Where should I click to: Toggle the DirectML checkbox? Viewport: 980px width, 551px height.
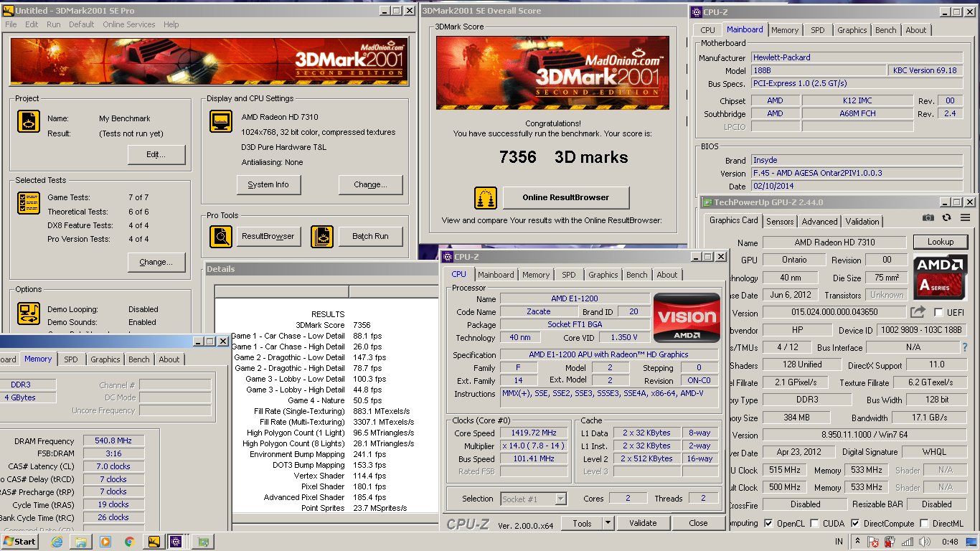(x=925, y=524)
